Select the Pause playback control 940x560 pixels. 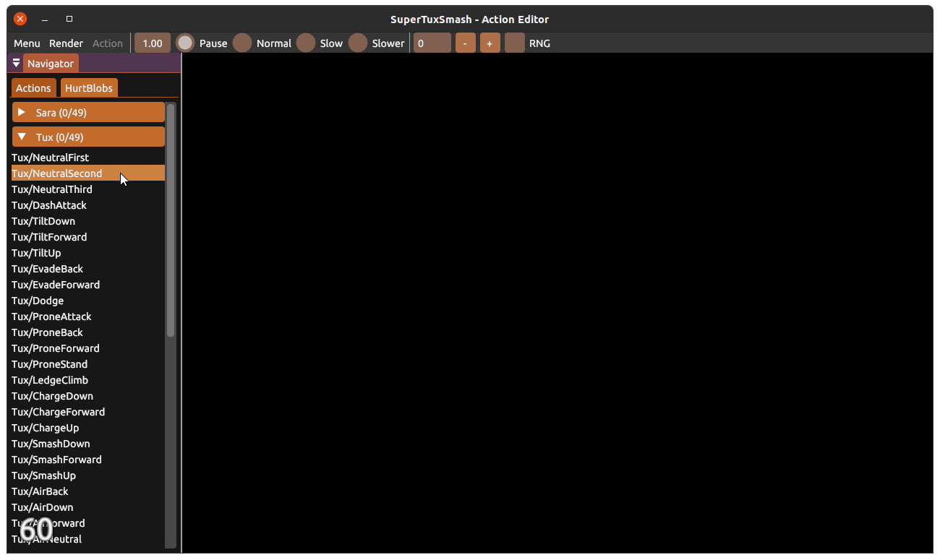(x=185, y=43)
